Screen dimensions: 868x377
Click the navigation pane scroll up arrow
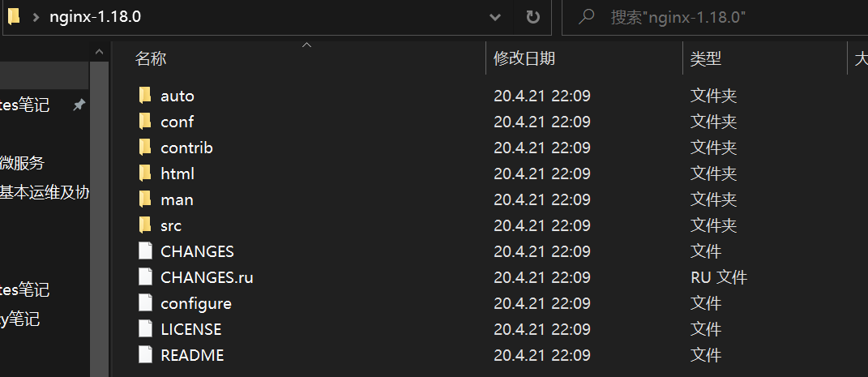click(x=99, y=53)
